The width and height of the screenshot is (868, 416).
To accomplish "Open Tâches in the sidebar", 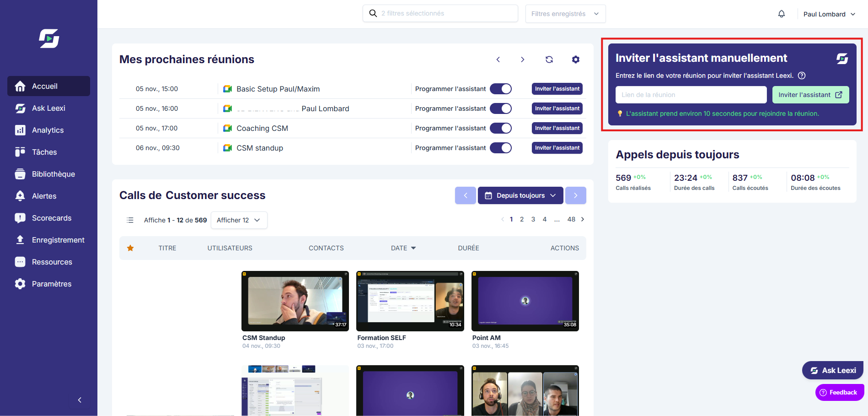I will pos(48,152).
